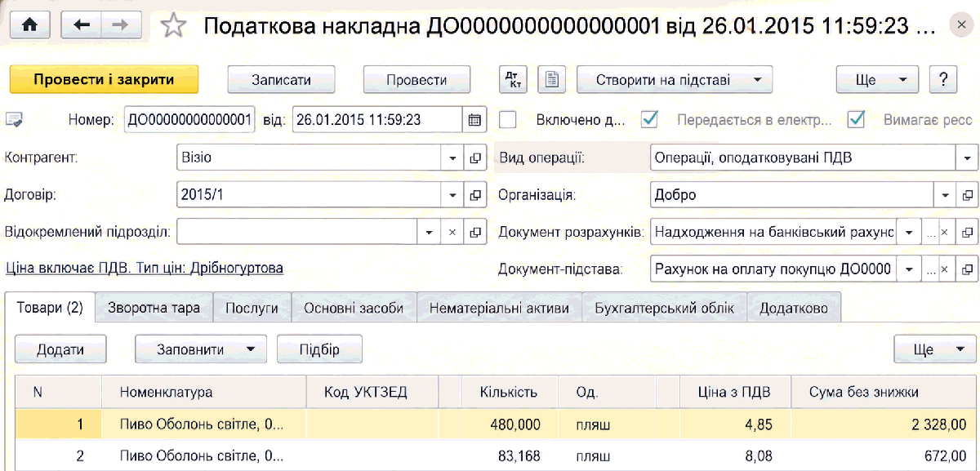Focus the Номер input field

click(x=189, y=119)
